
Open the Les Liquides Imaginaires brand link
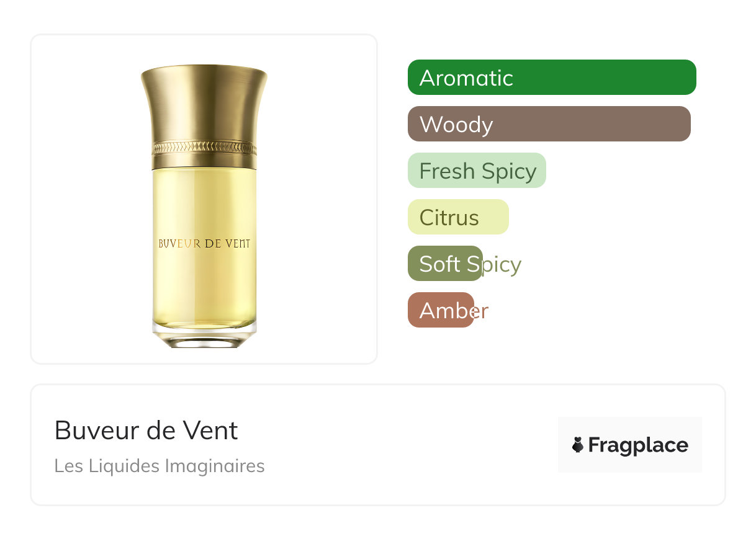point(160,466)
